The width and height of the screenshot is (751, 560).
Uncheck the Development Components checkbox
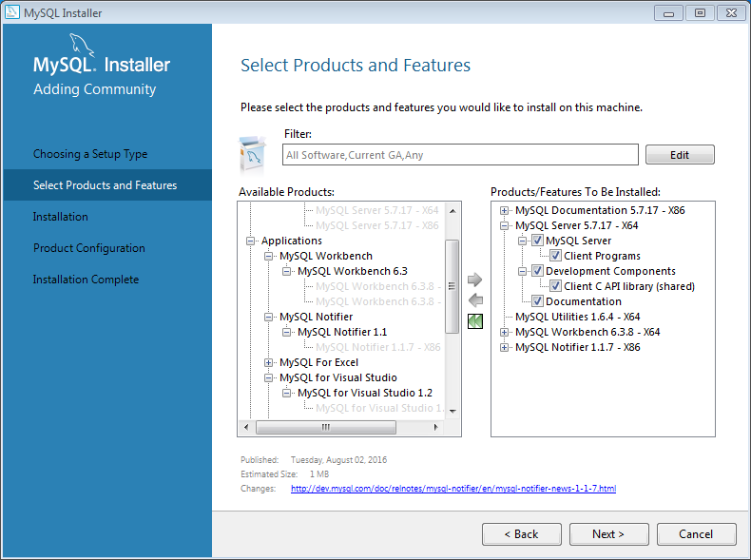tap(537, 271)
